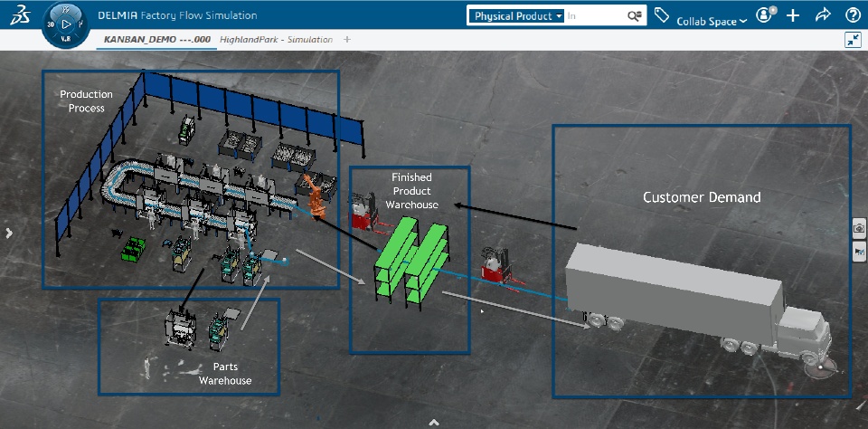
Task: Switch to HighlandPark - Simulation tab
Action: (277, 40)
